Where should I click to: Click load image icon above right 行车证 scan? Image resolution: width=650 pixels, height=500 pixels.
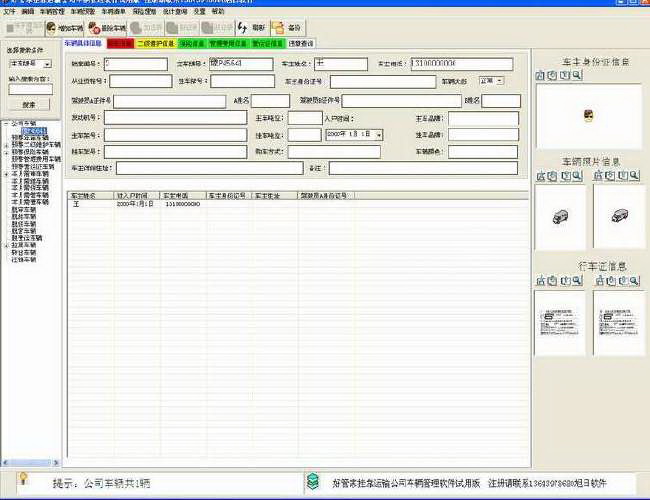point(599,281)
